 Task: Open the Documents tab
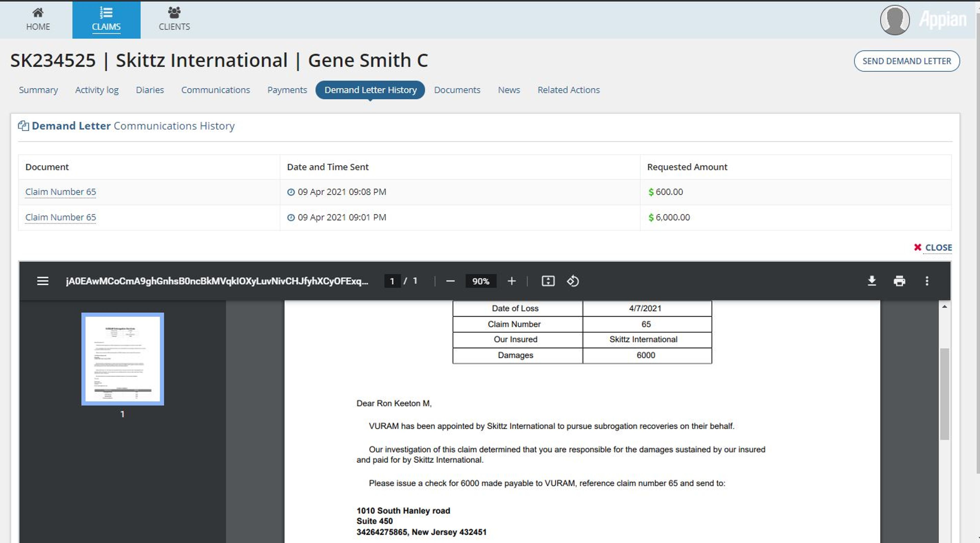pyautogui.click(x=457, y=90)
